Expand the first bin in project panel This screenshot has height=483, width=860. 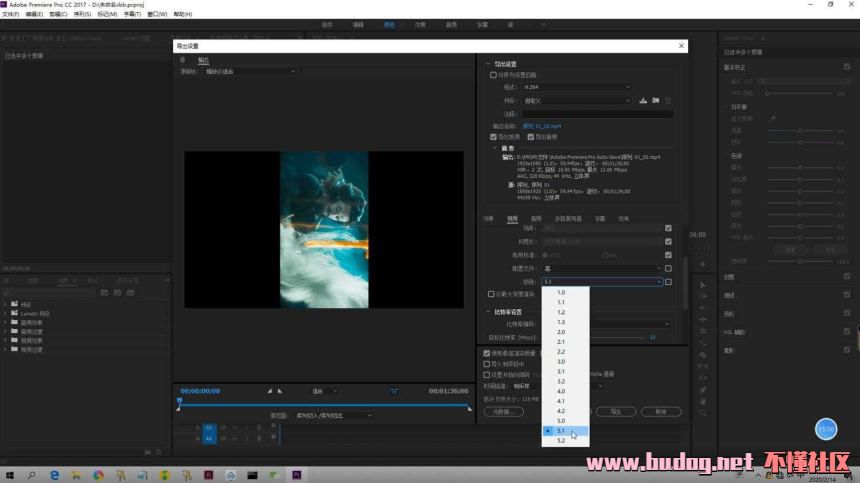click(x=5, y=304)
